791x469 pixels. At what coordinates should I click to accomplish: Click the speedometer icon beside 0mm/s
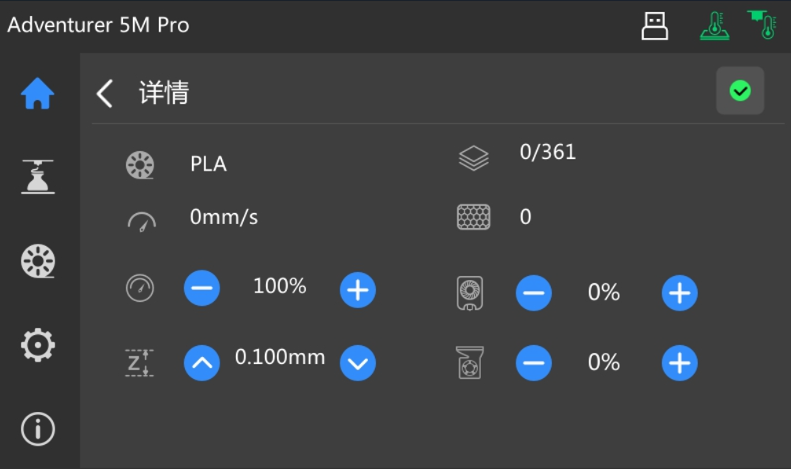pyautogui.click(x=142, y=222)
